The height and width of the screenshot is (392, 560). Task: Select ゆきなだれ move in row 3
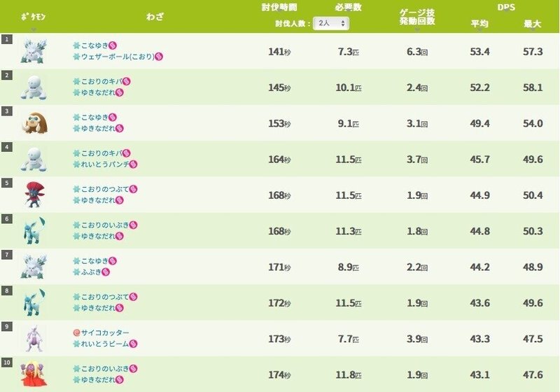(x=98, y=128)
